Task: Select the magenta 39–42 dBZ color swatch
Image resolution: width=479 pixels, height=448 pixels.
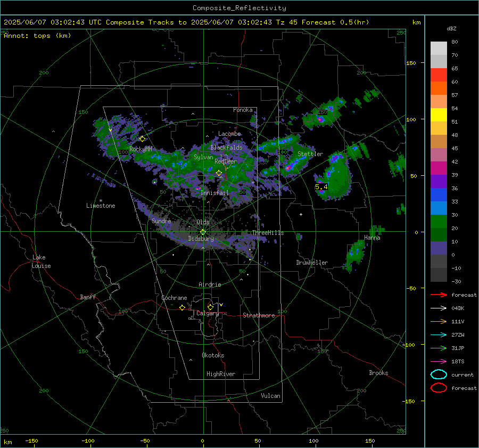Action: coord(439,168)
